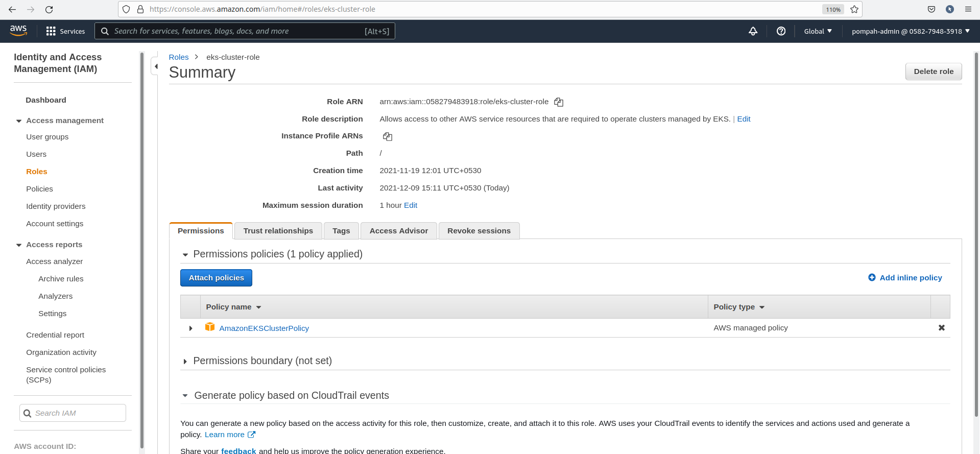Detach AmazonEKSClusterPolicy with the X icon
Screen dimensions: 980x454
pyautogui.click(x=941, y=328)
